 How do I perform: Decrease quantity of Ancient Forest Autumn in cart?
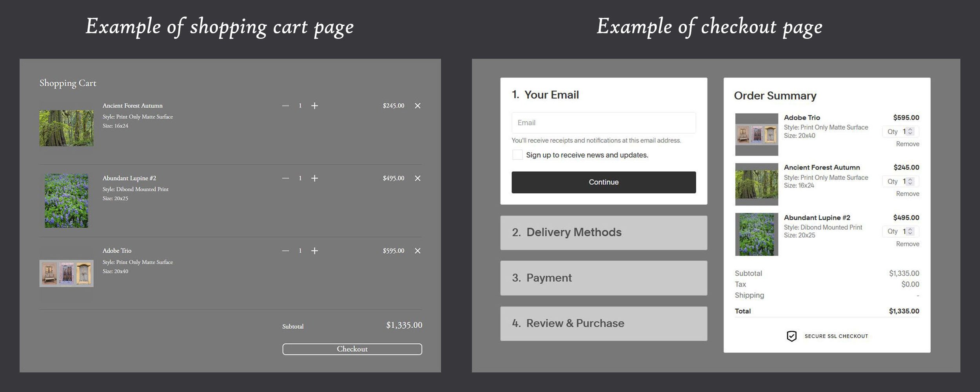pos(285,106)
